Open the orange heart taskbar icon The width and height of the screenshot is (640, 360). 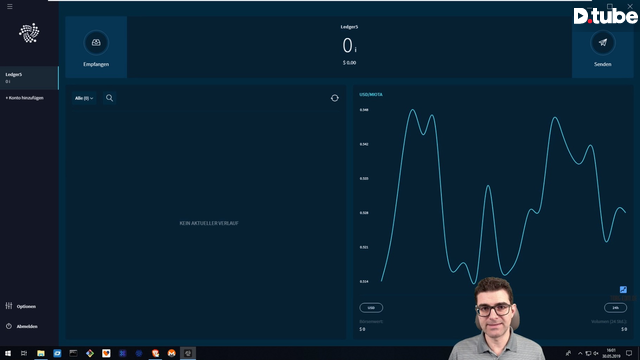point(106,353)
